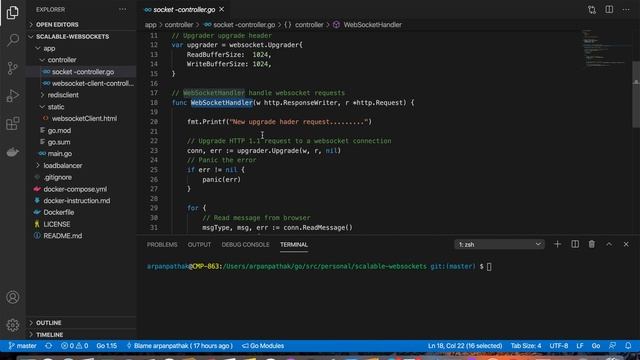Viewport: 640px width, 360px height.
Task: Open main.go file
Action: (x=81, y=153)
